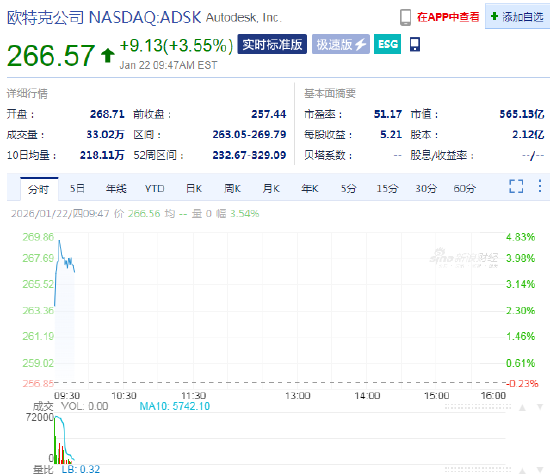The height and width of the screenshot is (475, 550).
Task: Add stock via 添加自选 button
Action: [x=517, y=16]
